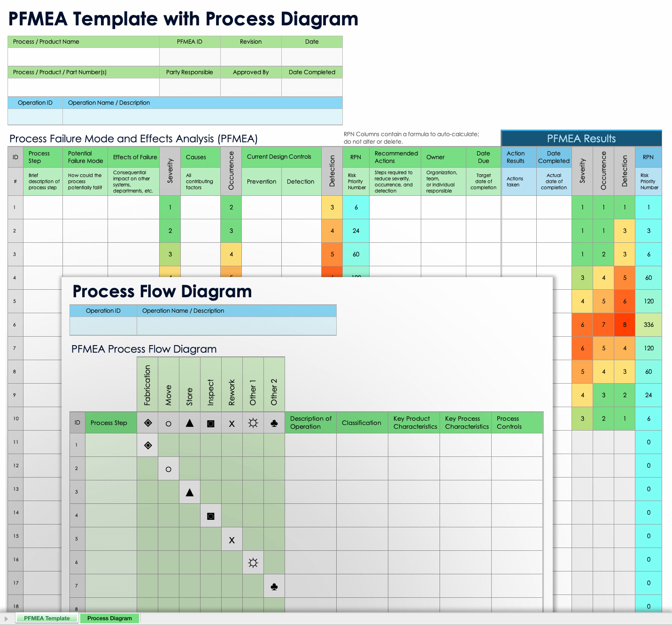Click the Fabrication diamond symbol in header row
This screenshot has height=625, width=672.
coord(148,423)
